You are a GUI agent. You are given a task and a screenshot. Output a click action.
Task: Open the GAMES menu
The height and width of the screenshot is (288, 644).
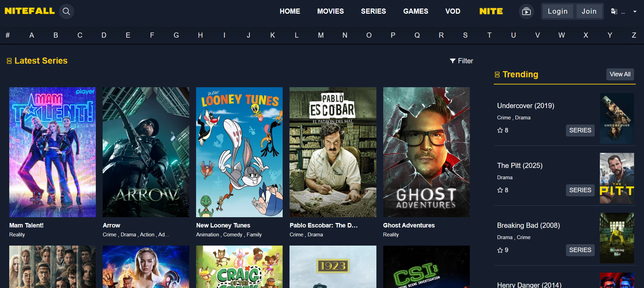point(415,11)
